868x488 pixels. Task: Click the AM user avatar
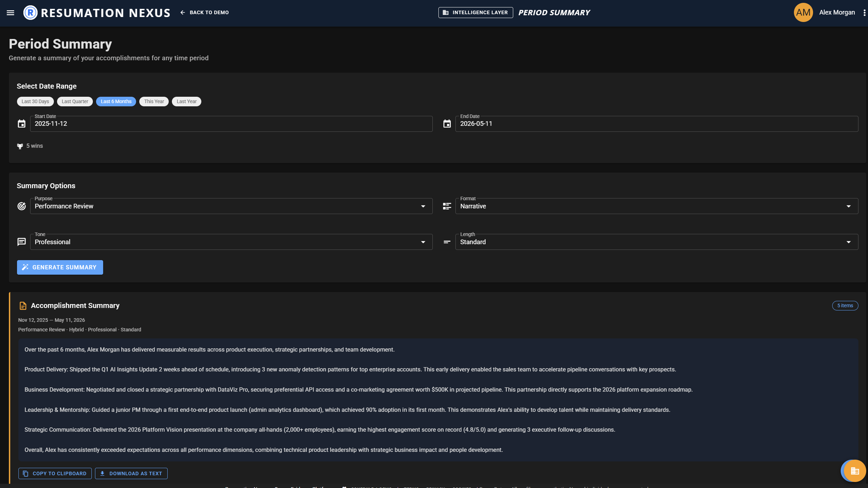(x=803, y=12)
